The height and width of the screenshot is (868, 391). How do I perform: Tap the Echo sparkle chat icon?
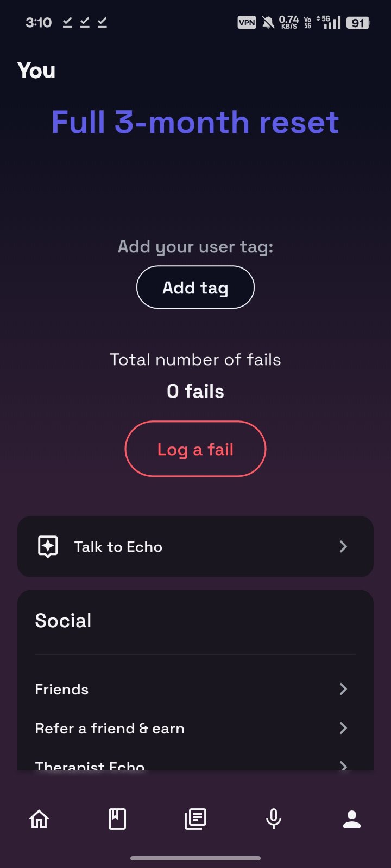click(x=48, y=546)
